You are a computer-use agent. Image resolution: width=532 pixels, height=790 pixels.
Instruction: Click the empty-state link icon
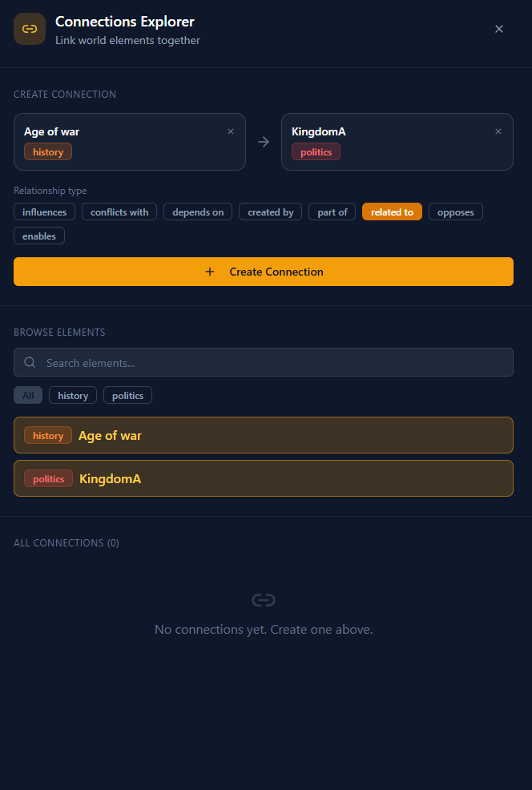264,599
